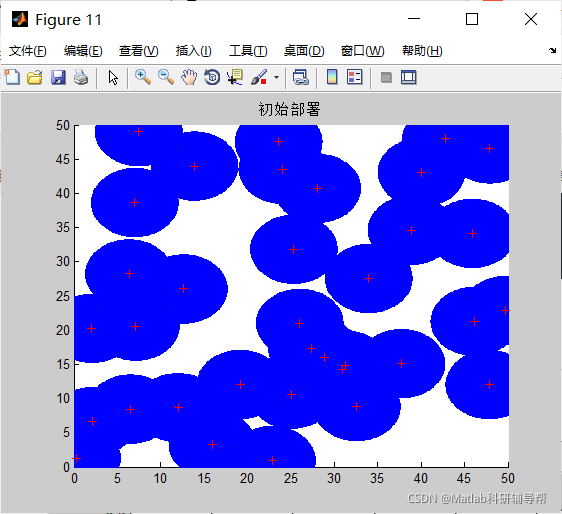Viewport: 562px width, 514px height.
Task: Select the Data Cursor tool
Action: tap(235, 77)
